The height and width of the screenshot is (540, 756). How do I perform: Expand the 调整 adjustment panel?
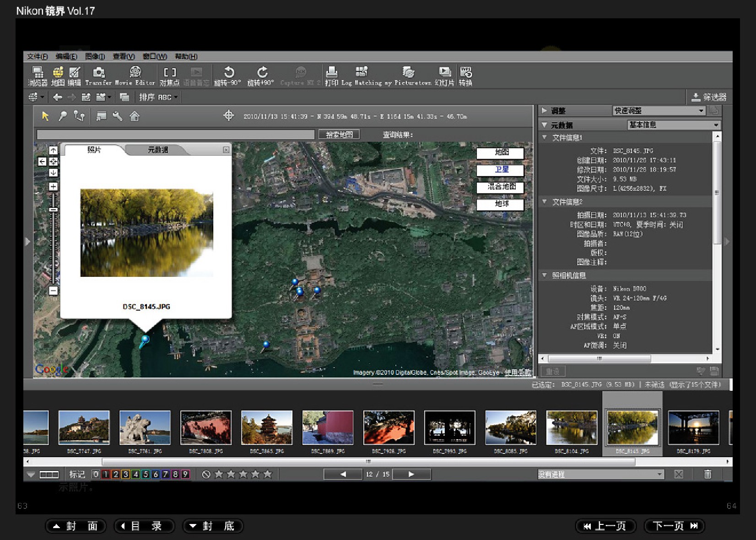pyautogui.click(x=544, y=111)
